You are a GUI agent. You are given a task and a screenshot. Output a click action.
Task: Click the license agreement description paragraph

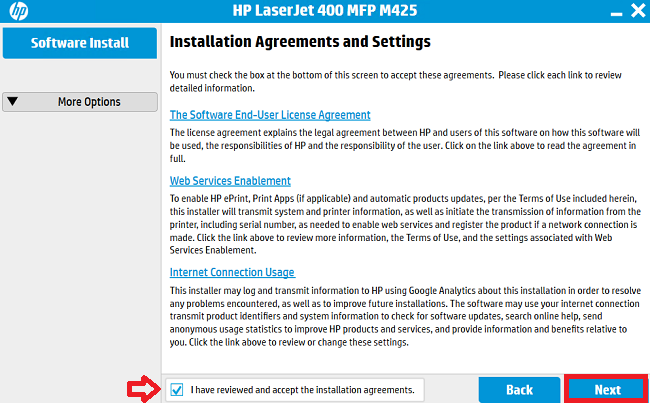click(x=405, y=146)
